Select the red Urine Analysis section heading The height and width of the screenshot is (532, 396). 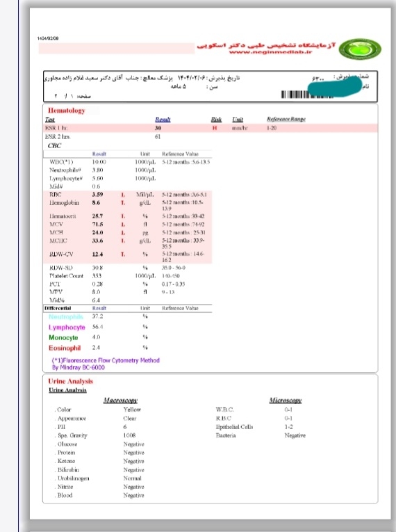[x=71, y=381]
